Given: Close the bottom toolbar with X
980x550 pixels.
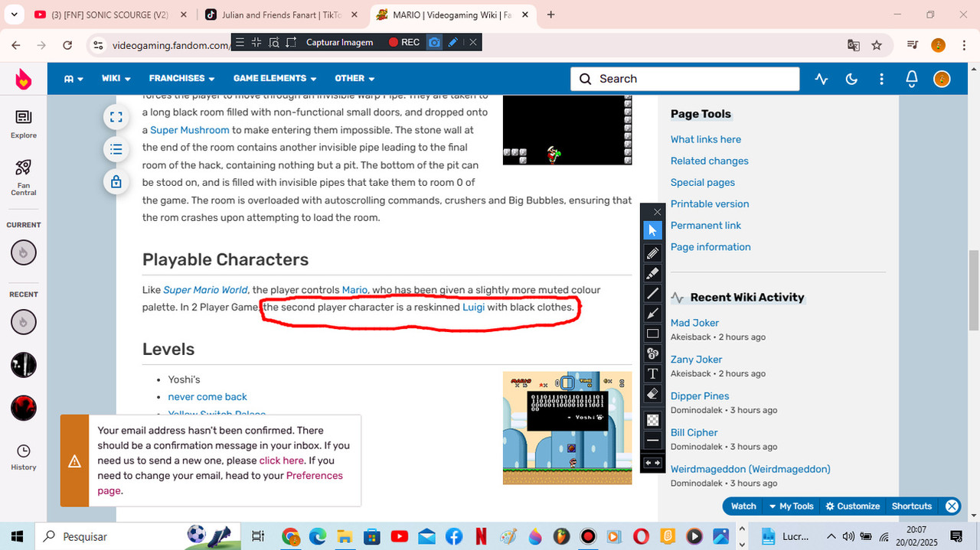Looking at the screenshot, I should click(x=952, y=506).
